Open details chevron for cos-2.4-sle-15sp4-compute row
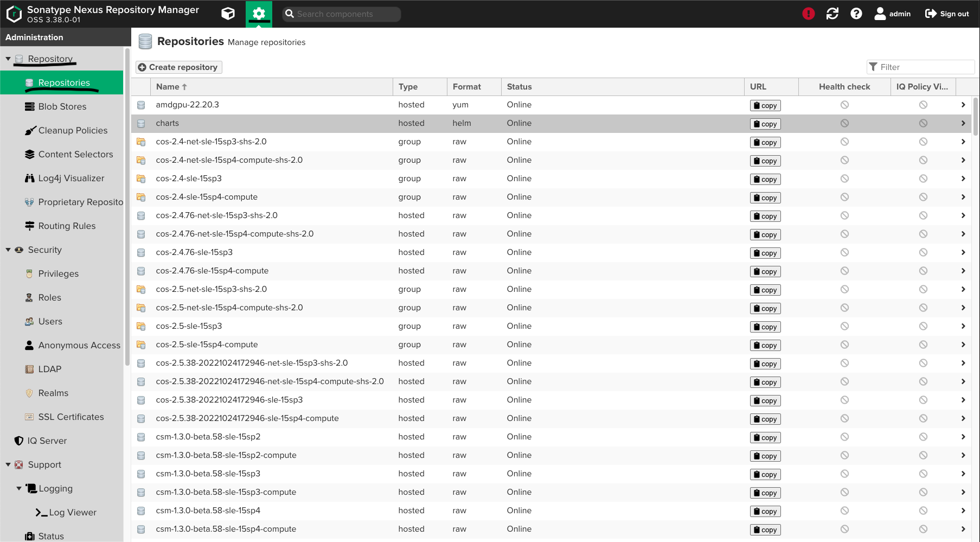Viewport: 980px width, 542px height. coord(963,197)
